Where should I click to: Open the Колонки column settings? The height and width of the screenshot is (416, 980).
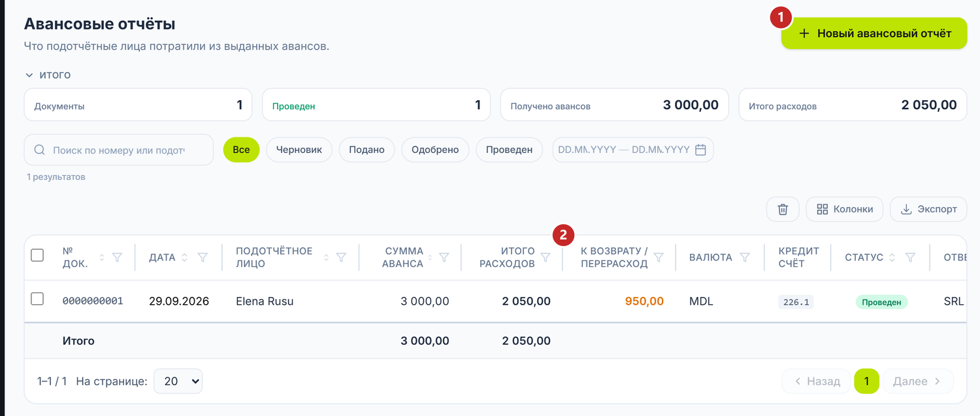tap(845, 209)
